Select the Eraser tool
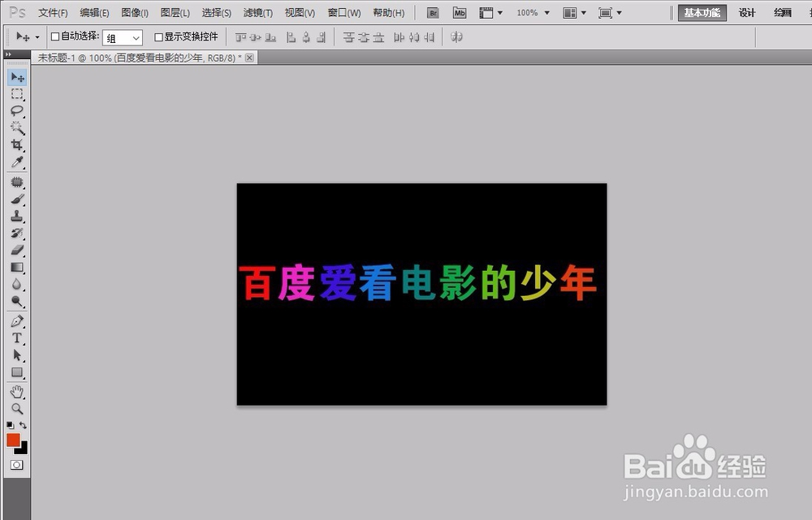 point(17,251)
